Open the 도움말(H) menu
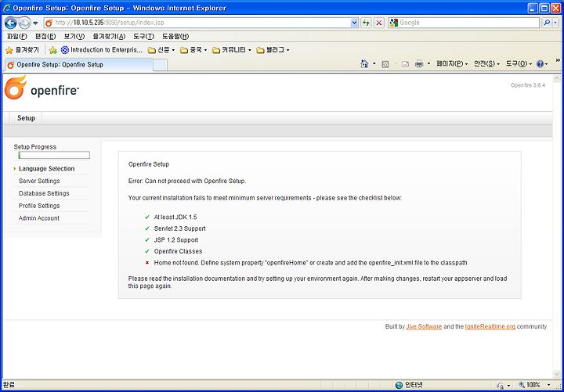Screen dimensions: 564x392 [175, 36]
